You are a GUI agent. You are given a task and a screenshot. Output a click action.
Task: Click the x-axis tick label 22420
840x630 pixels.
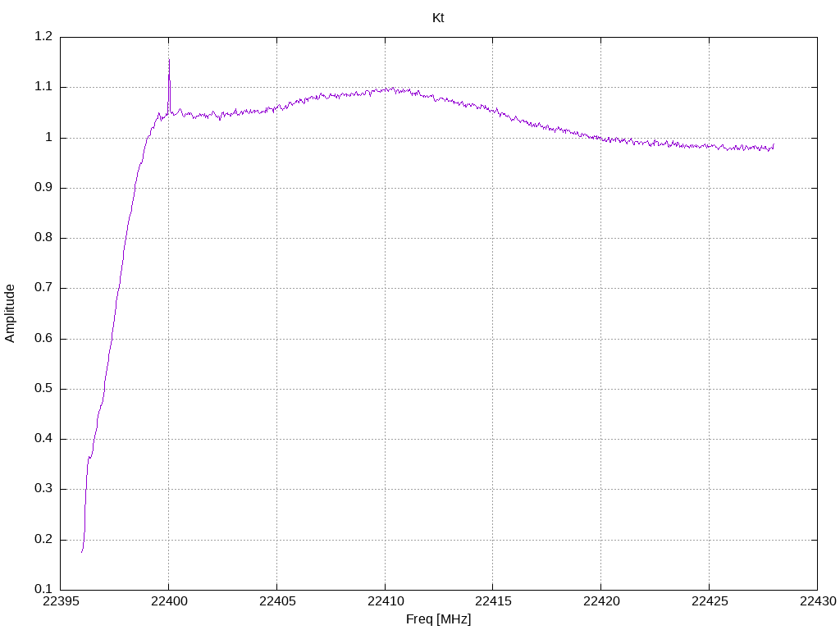click(x=601, y=601)
